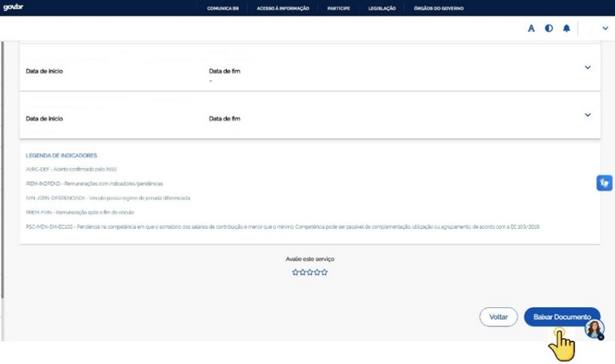Screen dimensions: 615x364
Task: Expand the second Data de início record
Action: pos(588,115)
